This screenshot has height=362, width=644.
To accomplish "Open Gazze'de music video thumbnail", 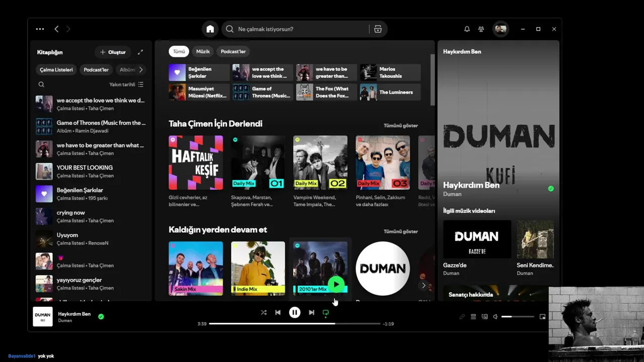I will (477, 239).
